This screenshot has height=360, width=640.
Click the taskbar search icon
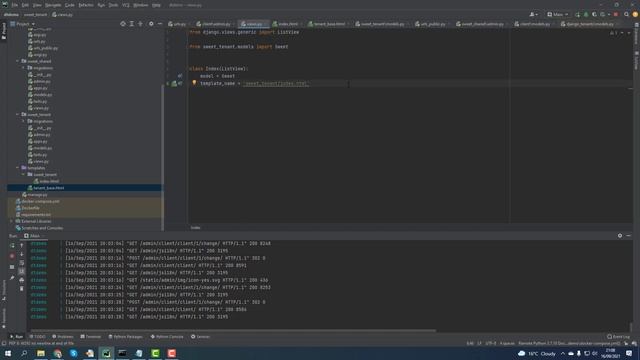[24, 353]
